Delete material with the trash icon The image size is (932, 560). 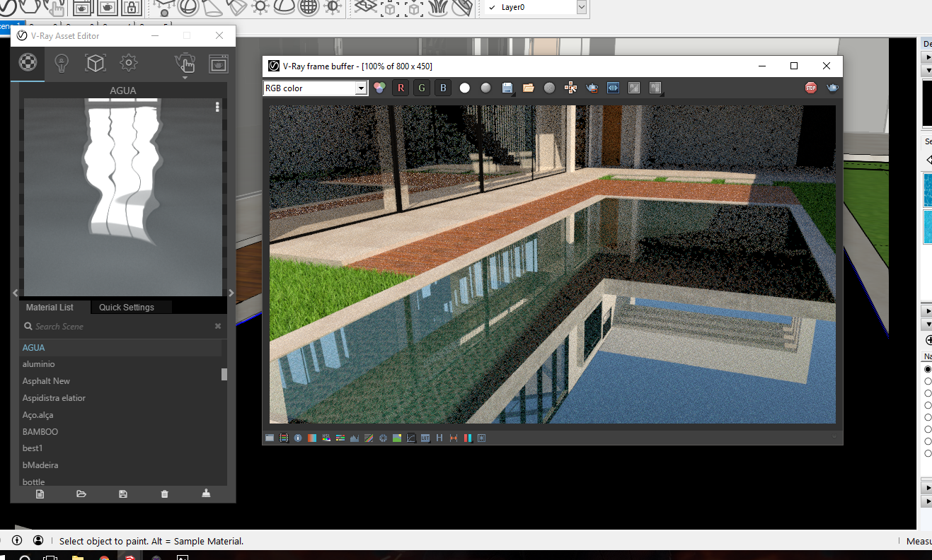165,494
